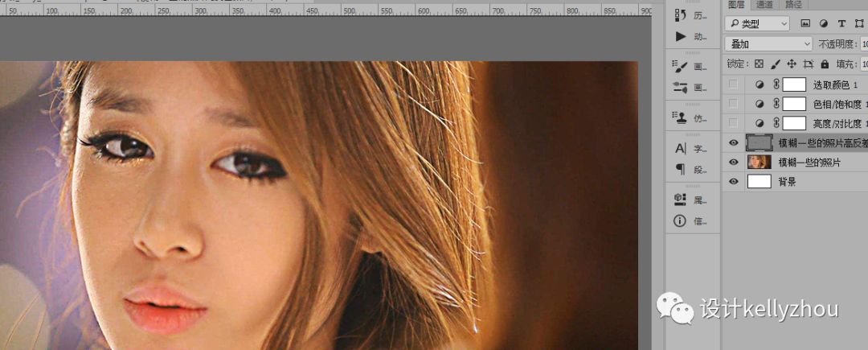Viewport: 868px width, 350px height.
Task: Select the 选取颜色 1 layer name
Action: (836, 84)
